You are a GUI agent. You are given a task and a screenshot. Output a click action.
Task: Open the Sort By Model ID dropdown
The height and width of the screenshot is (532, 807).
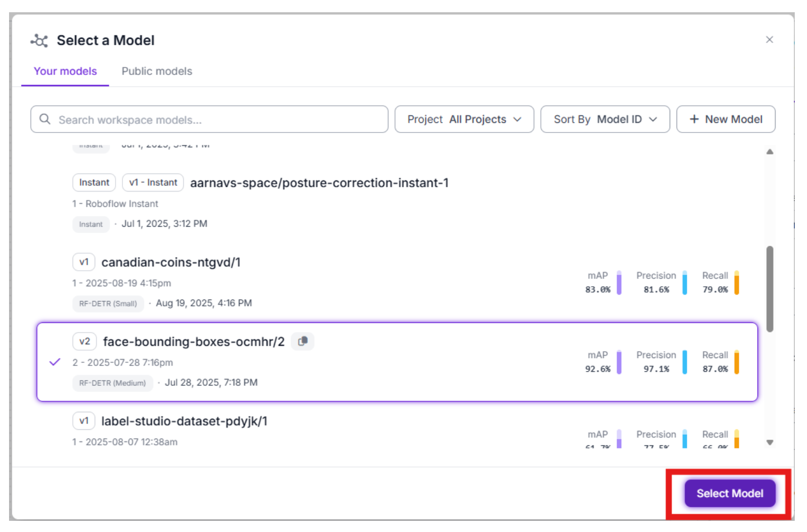pos(605,119)
